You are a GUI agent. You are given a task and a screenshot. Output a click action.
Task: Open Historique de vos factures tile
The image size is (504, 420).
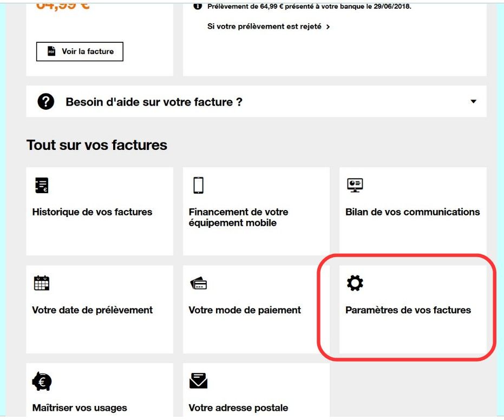100,212
